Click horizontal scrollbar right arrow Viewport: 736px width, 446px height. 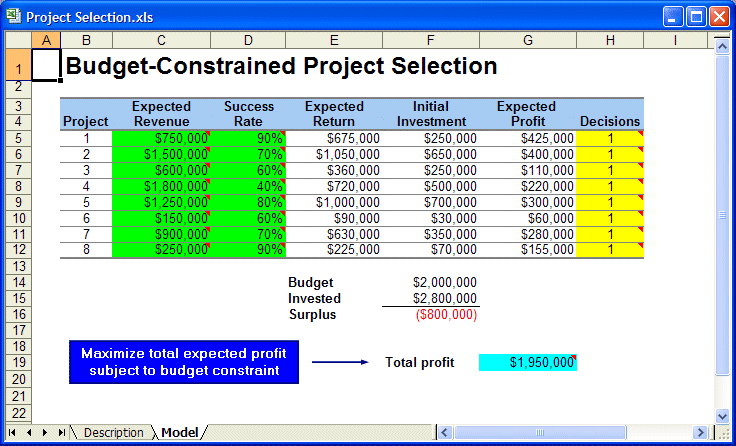coord(700,432)
